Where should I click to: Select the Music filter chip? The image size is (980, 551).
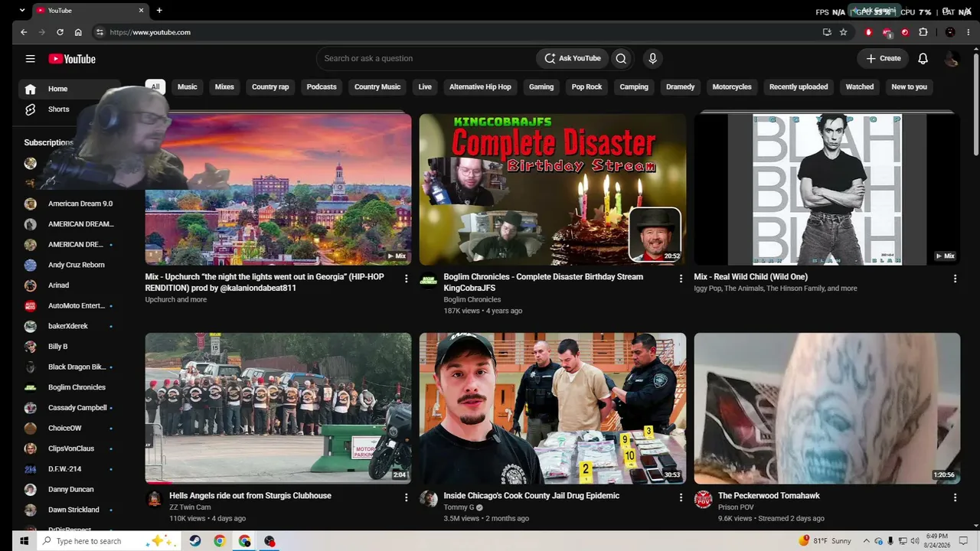click(188, 87)
